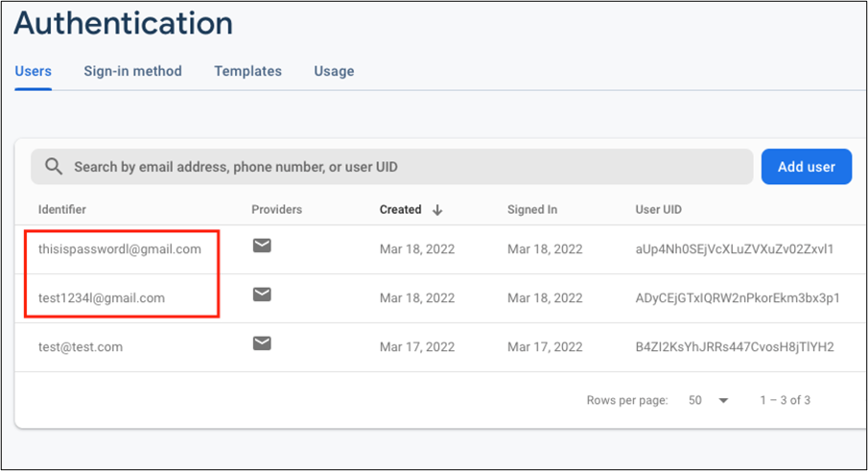Click the search magnifier icon
Screen dimensions: 868x471
click(x=54, y=167)
